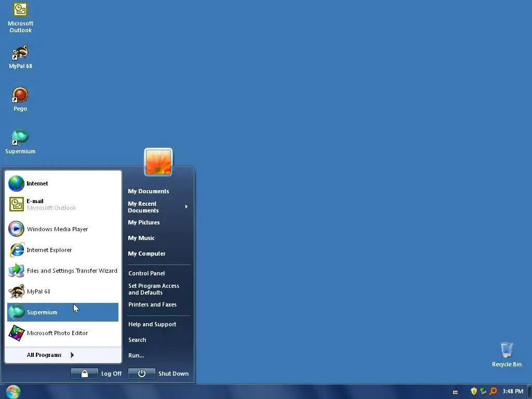Viewport: 532px width, 399px height.
Task: Click the Safely Remove Hardware tray icon
Action: (483, 391)
